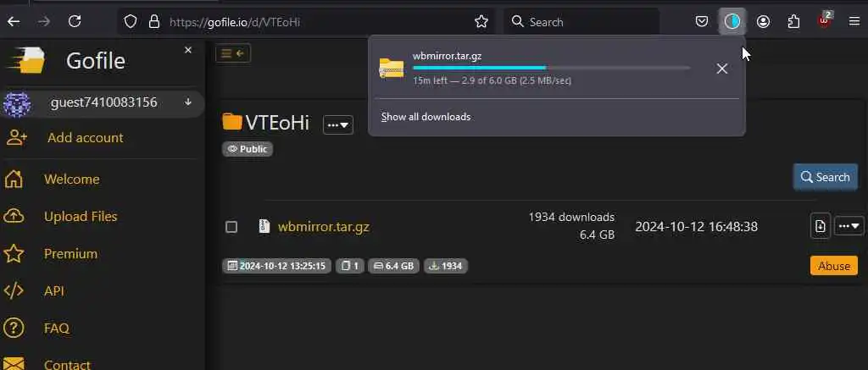Bookmark this page with the star icon

point(481,21)
